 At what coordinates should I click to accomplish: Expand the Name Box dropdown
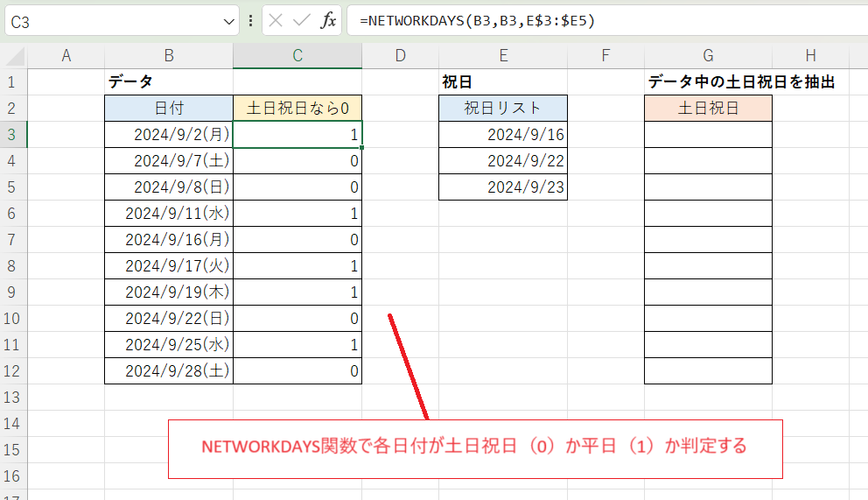(228, 22)
